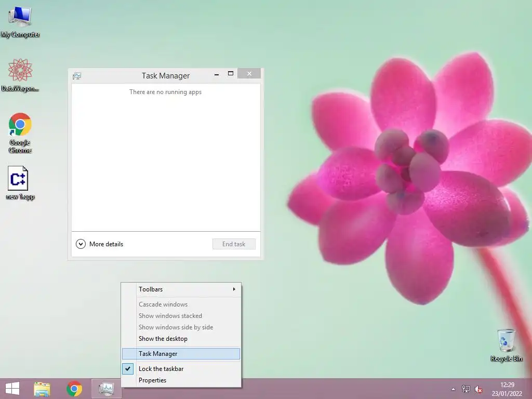Select the Google Chrome desktop shortcut
Image resolution: width=532 pixels, height=399 pixels.
click(x=20, y=132)
